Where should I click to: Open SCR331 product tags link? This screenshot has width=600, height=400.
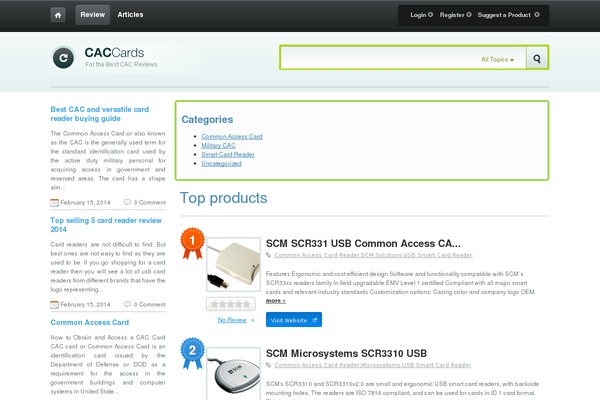point(373,255)
